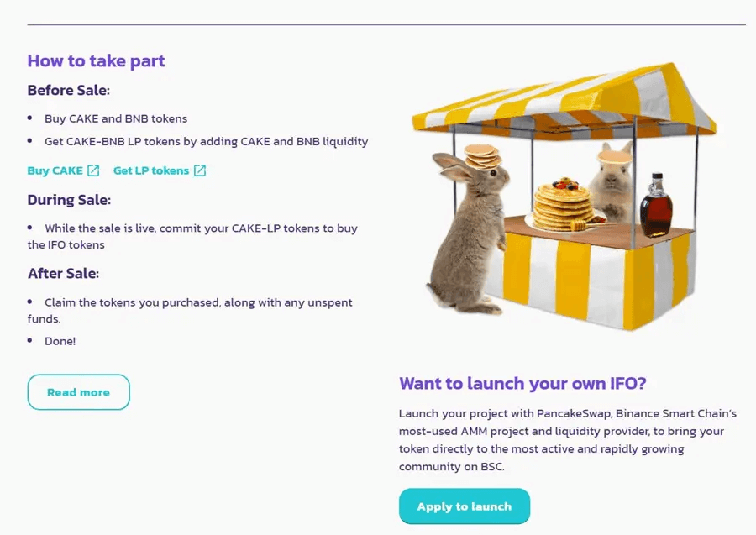Click the maple syrup bottle
This screenshot has height=535, width=756.
(x=655, y=207)
